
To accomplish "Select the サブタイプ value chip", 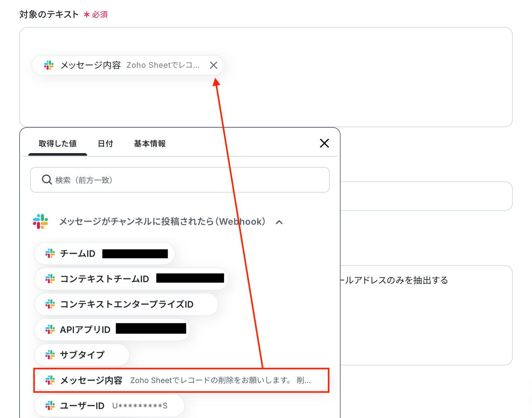I will click(x=82, y=355).
